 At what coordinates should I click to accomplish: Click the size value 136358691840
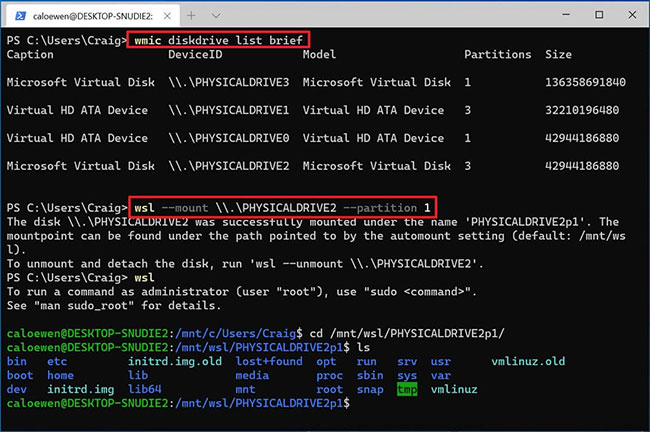[585, 82]
